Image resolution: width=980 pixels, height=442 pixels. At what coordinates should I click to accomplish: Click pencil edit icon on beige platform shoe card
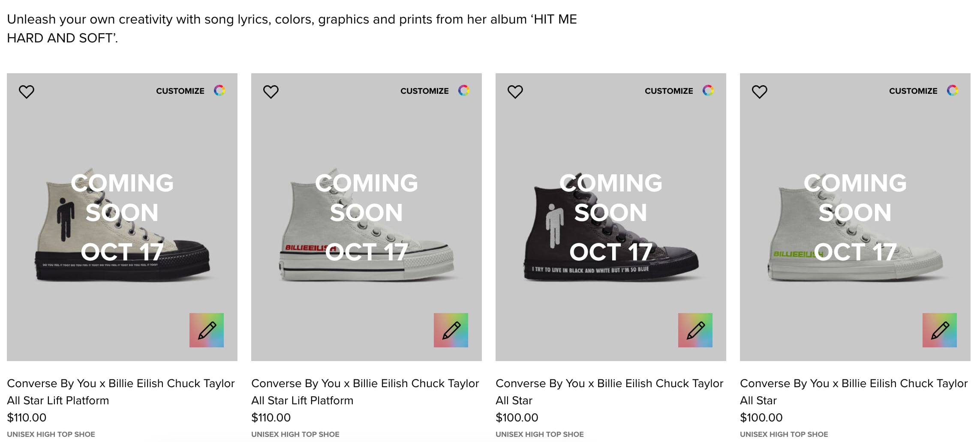click(x=207, y=330)
